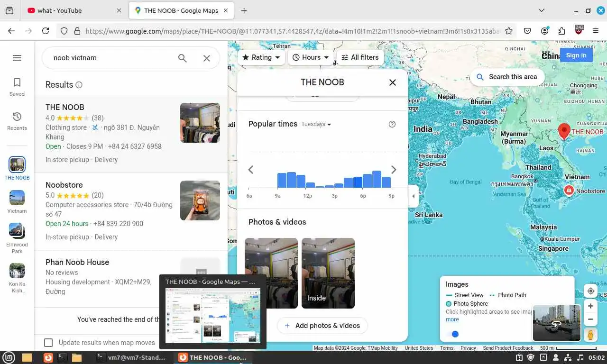Image resolution: width=607 pixels, height=364 pixels.
Task: Open the Street View preview thumbnail
Action: [557, 323]
